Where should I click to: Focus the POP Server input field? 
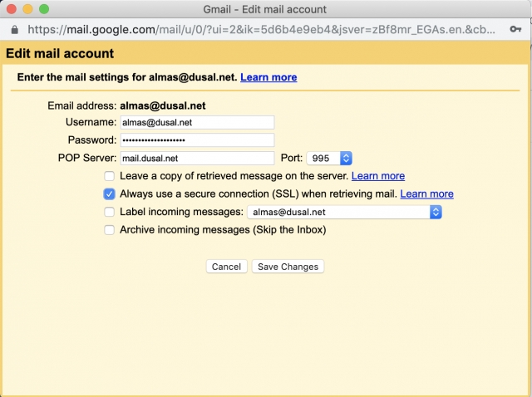point(197,159)
